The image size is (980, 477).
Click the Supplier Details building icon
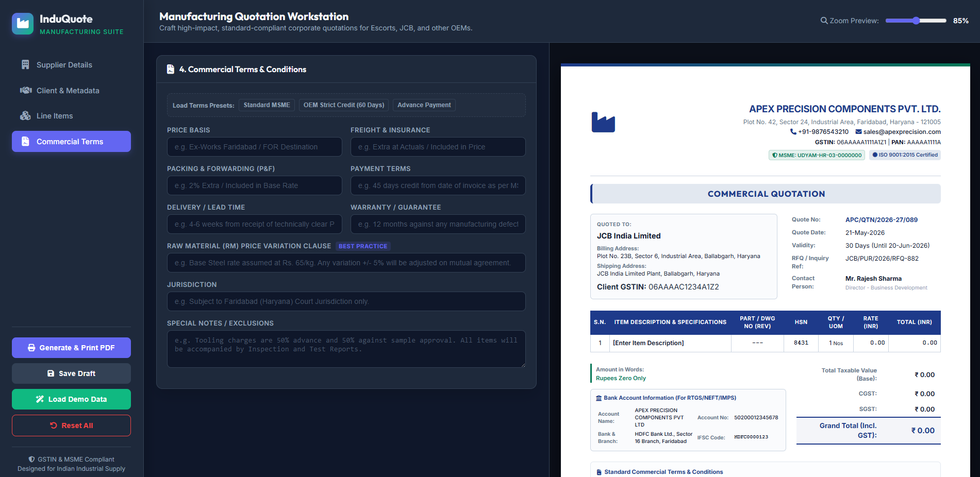(x=25, y=64)
